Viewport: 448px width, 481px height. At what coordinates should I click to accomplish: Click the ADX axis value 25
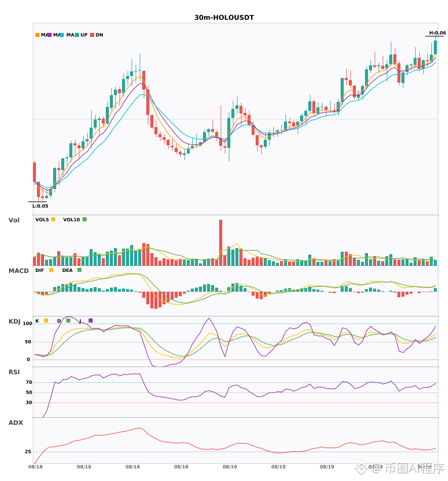pos(28,452)
